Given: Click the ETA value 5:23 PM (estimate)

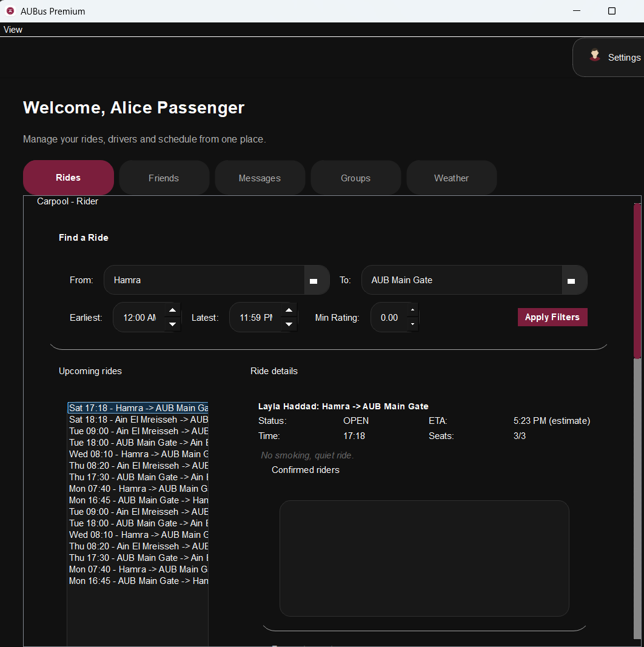Looking at the screenshot, I should pos(552,421).
